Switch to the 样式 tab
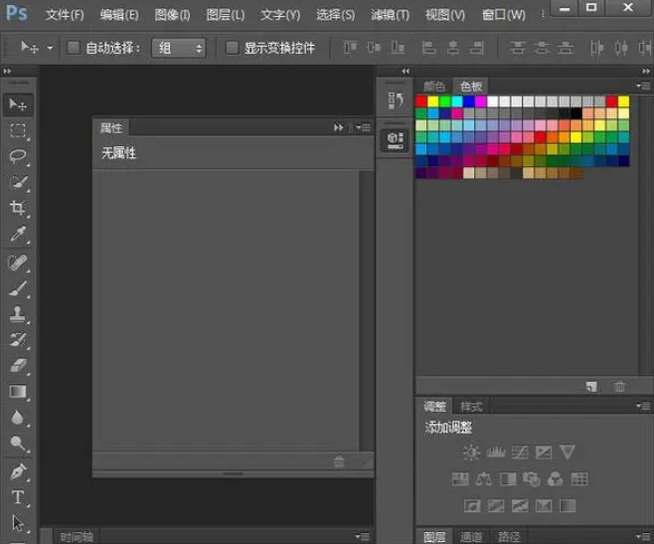The height and width of the screenshot is (544, 654). (471, 407)
